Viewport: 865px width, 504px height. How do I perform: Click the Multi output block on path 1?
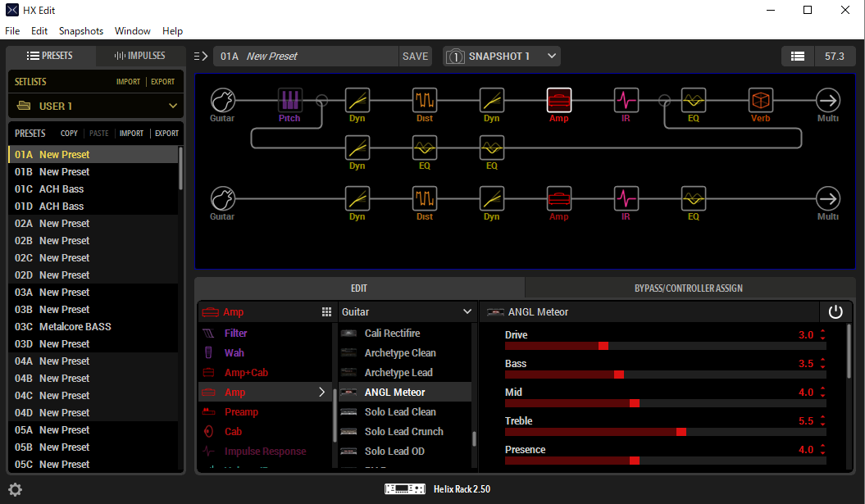click(x=828, y=100)
